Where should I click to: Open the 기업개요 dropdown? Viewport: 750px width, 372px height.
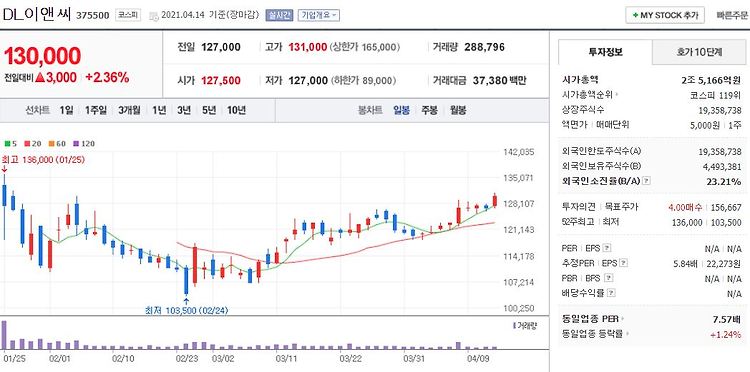[319, 15]
